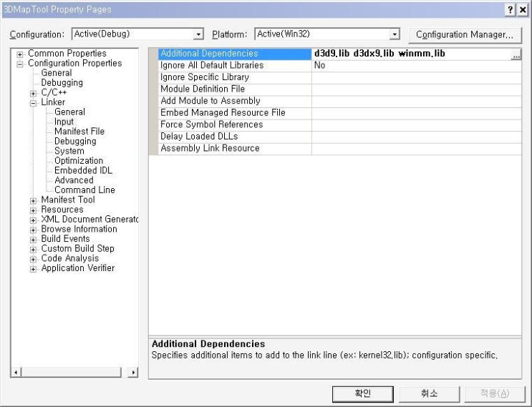
Task: Expand the C/C++ tree node
Action: pyautogui.click(x=33, y=93)
